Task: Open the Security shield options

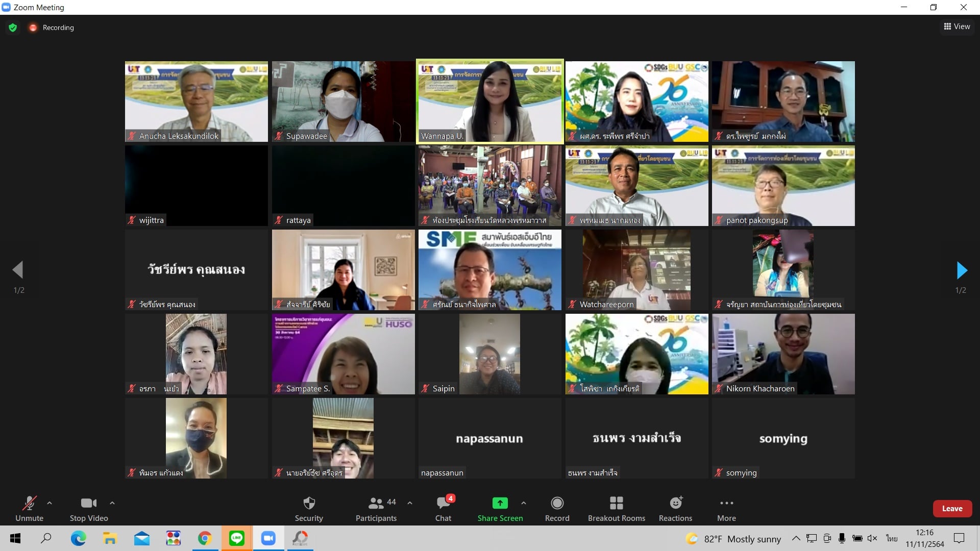Action: pyautogui.click(x=309, y=509)
